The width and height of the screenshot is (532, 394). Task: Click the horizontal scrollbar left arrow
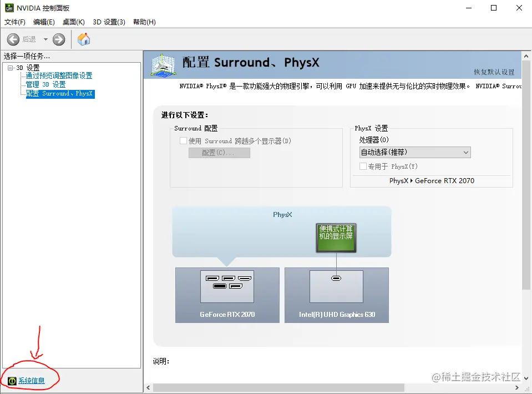[x=148, y=387]
